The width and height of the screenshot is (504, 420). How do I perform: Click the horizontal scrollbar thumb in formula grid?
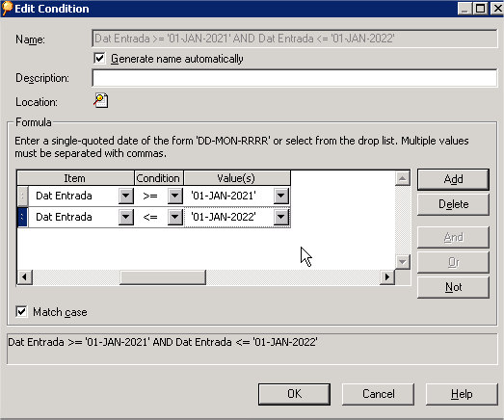click(163, 277)
